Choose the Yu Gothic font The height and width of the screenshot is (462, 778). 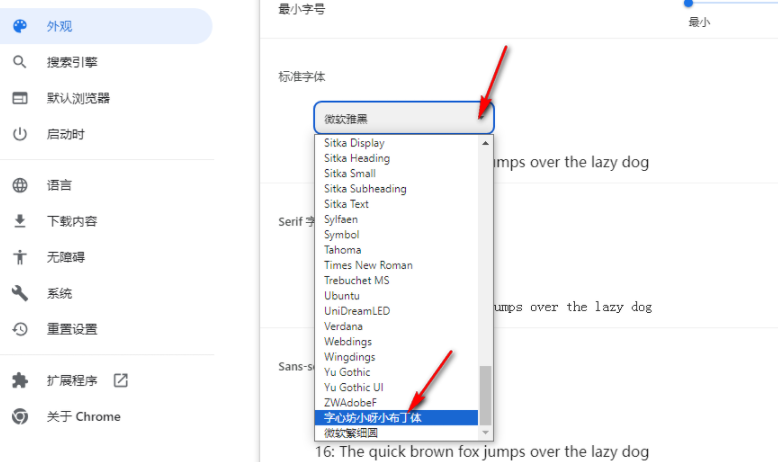396,372
